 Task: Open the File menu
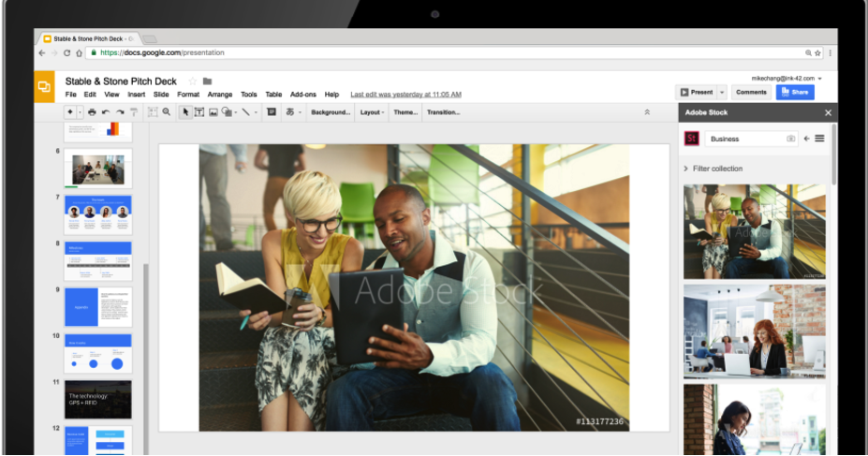tap(71, 95)
